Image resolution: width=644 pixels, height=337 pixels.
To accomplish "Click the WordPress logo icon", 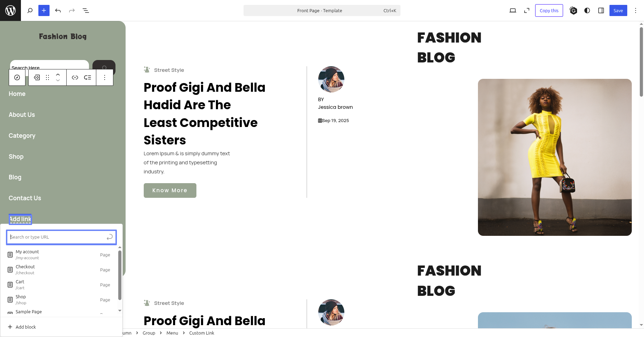I will (10, 10).
